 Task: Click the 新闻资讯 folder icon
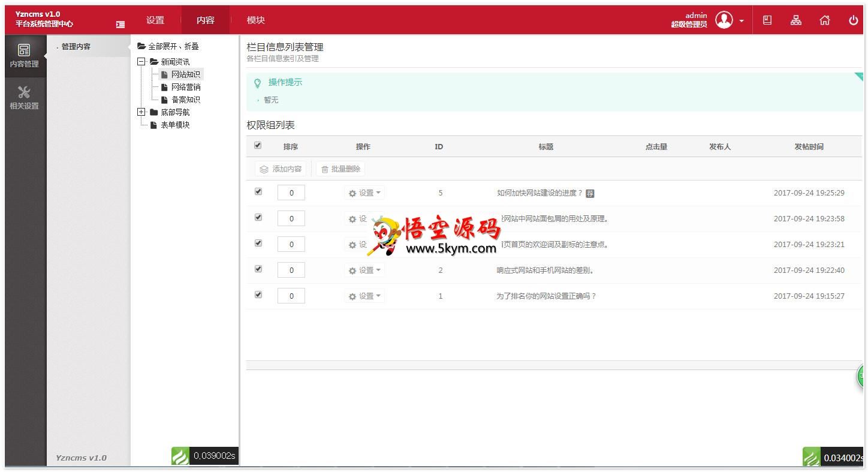tap(154, 62)
